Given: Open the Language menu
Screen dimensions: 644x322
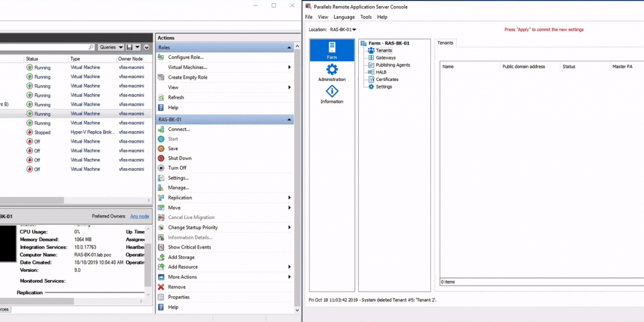Looking at the screenshot, I should click(344, 17).
